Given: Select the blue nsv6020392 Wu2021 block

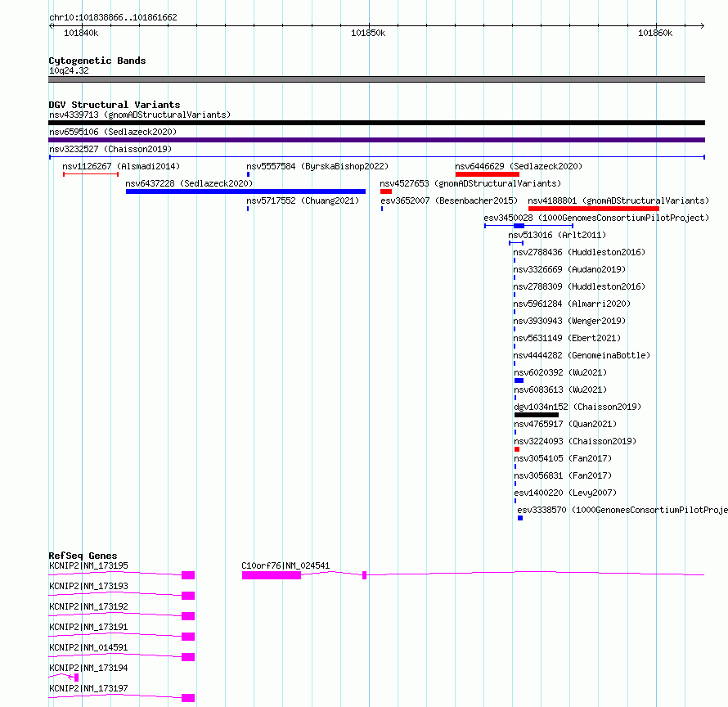Looking at the screenshot, I should click(519, 381).
